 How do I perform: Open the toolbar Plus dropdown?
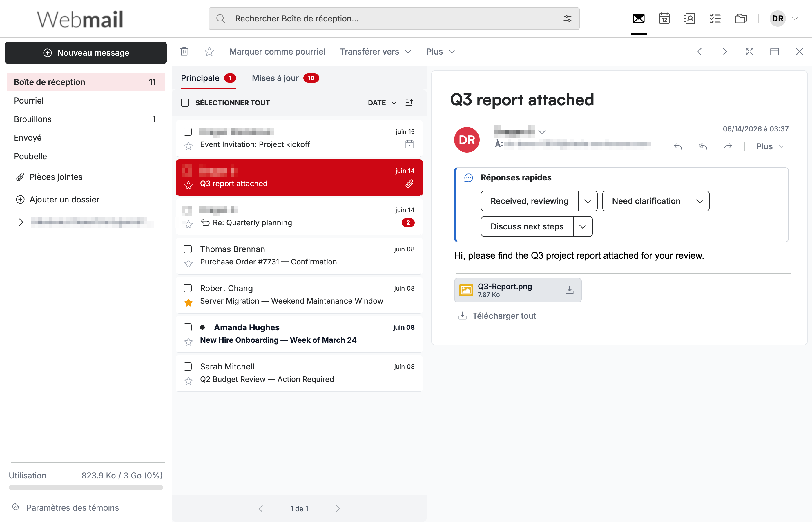pos(440,52)
